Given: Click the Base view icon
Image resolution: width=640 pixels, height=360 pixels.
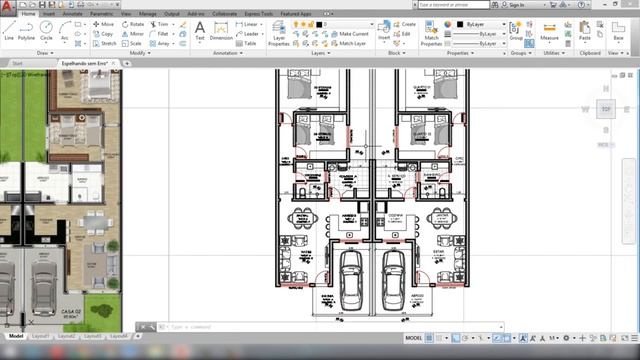Looking at the screenshot, I should point(618,31).
